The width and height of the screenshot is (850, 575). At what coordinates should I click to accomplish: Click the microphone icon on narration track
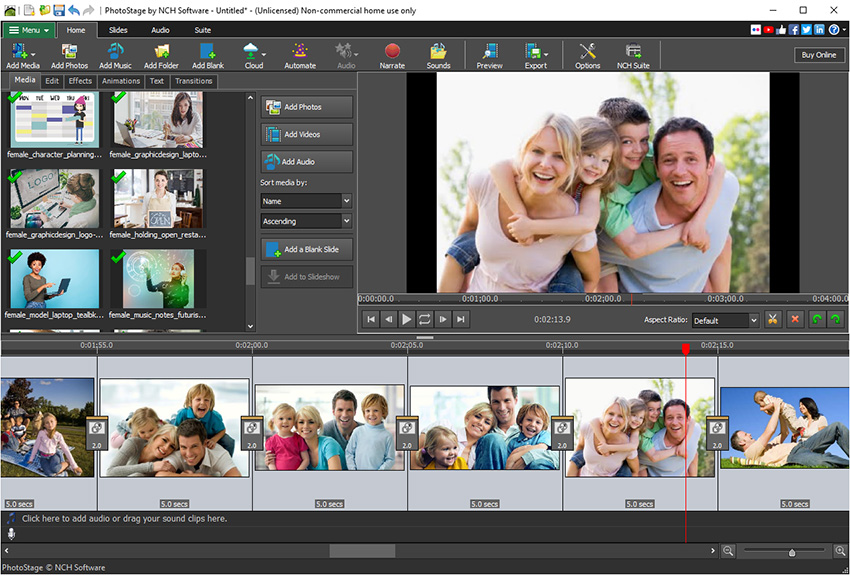coord(11,534)
